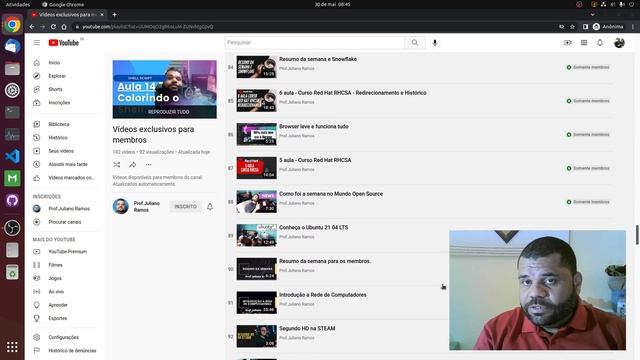Open the YouTube hamburger guide menu
The width and height of the screenshot is (640, 360).
[x=37, y=42]
